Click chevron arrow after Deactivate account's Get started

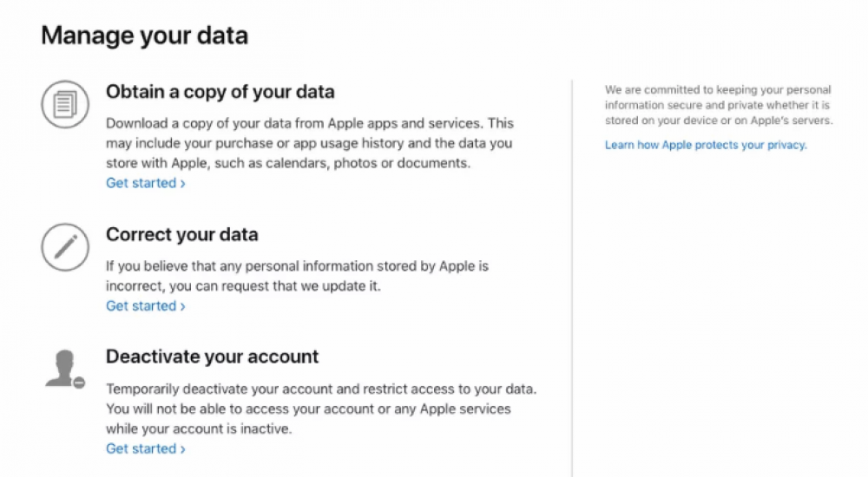(x=182, y=449)
